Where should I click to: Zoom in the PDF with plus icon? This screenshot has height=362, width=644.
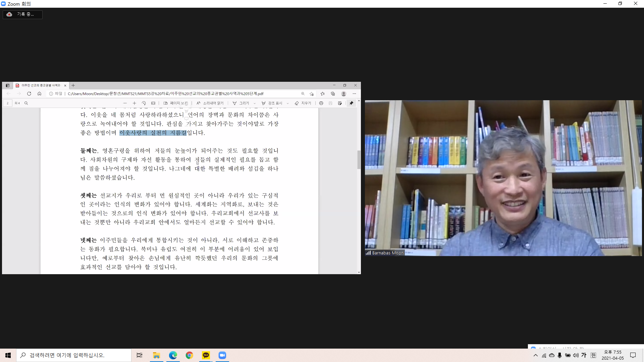(135, 103)
